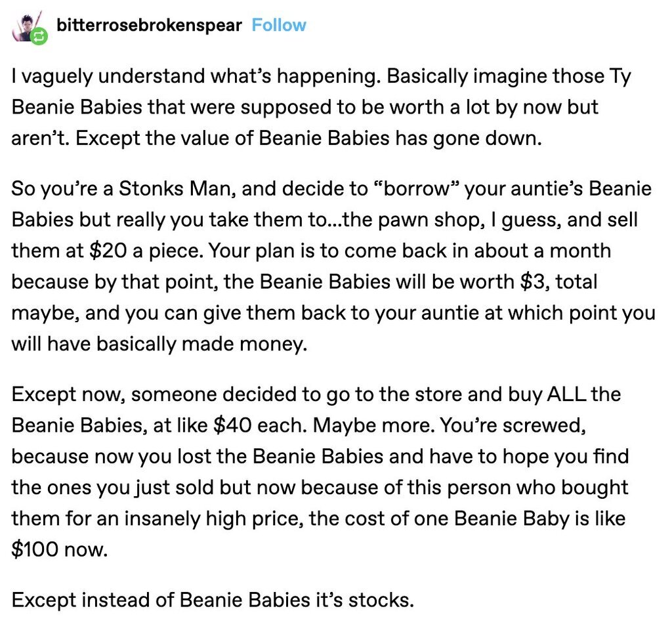Click the "$100 now." text
672x634 pixels.
coord(58,549)
